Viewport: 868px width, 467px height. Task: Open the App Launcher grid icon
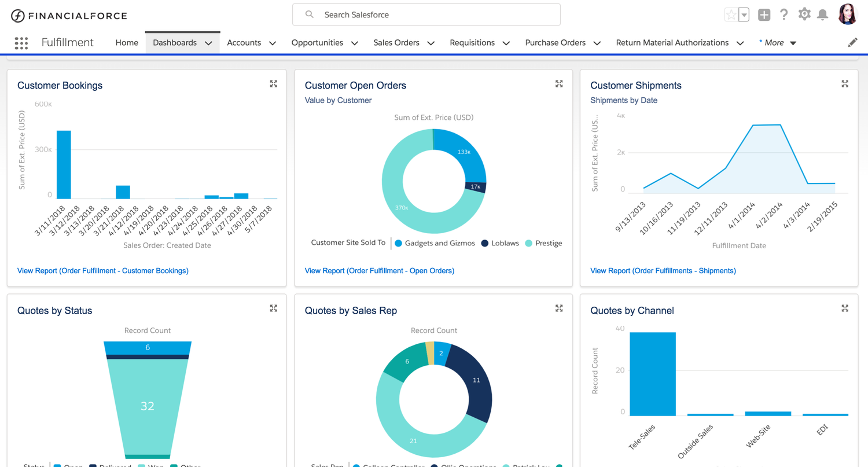[x=21, y=42]
